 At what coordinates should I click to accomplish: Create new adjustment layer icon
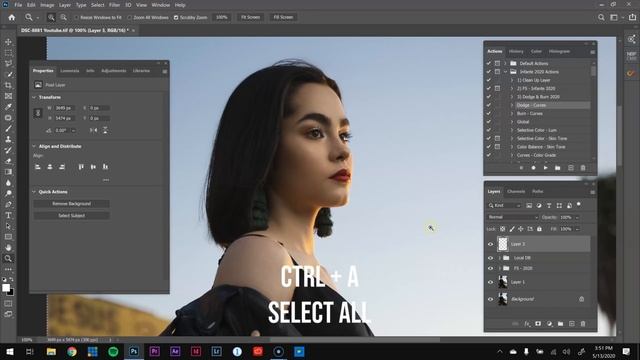click(549, 324)
